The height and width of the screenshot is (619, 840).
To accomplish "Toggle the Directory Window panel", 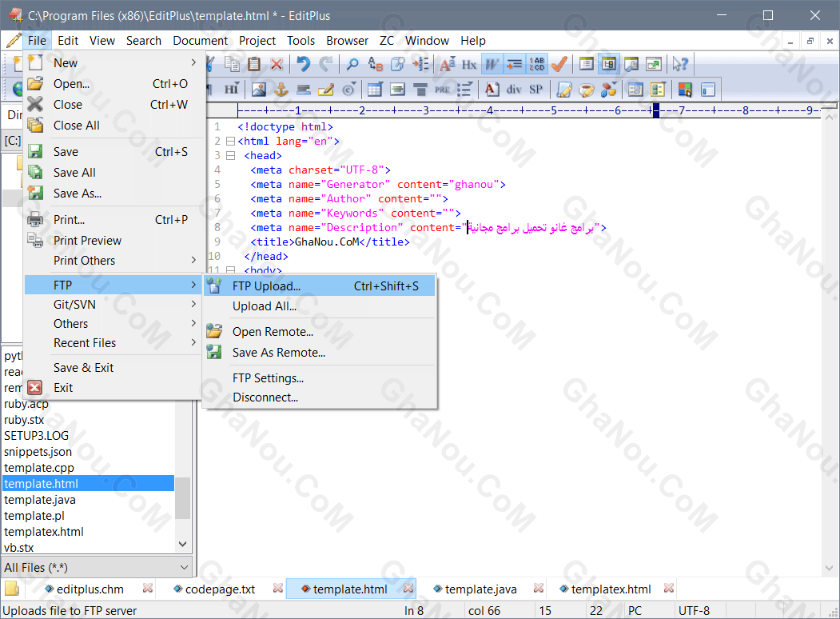I will 608,64.
